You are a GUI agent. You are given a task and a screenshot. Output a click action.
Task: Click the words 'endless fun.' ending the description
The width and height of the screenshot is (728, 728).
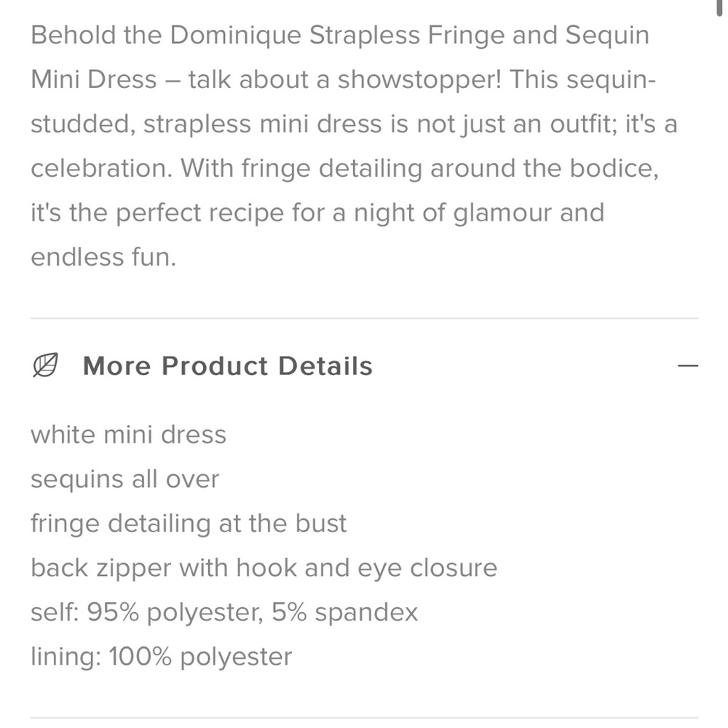(x=103, y=257)
